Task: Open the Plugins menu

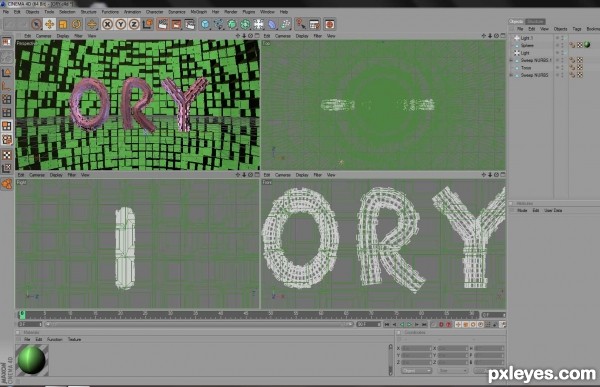Action: tap(249, 12)
